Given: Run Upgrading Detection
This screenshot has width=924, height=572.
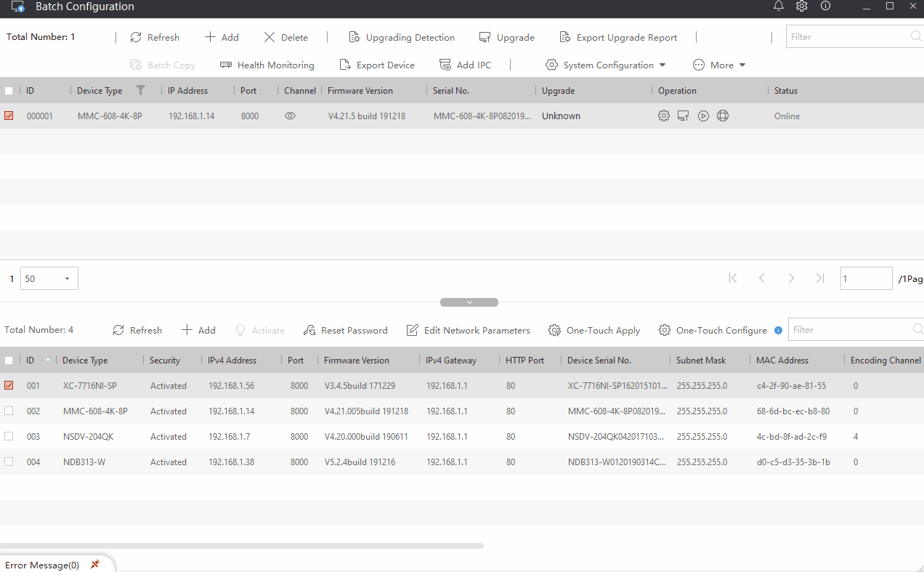Looking at the screenshot, I should point(402,37).
